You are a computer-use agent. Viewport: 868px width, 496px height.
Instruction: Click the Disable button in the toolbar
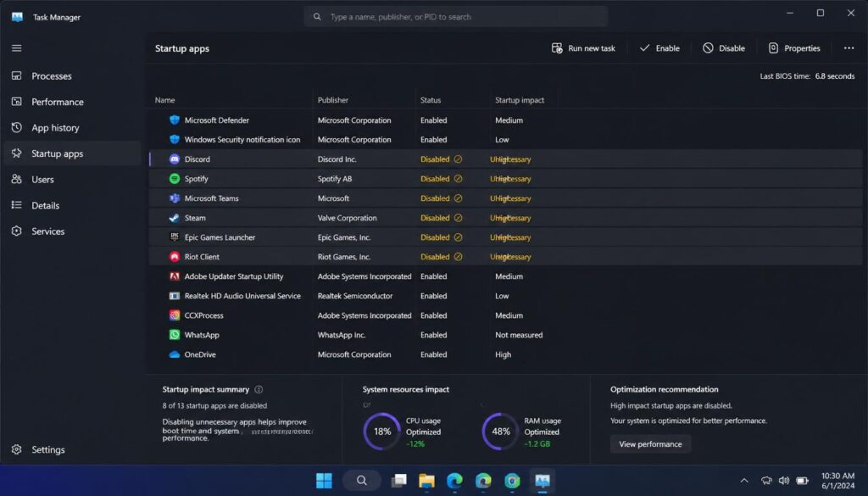click(x=724, y=48)
